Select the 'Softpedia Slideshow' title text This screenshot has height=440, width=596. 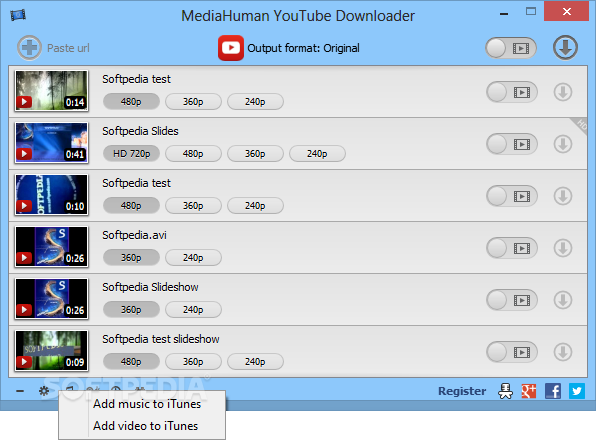click(x=150, y=287)
